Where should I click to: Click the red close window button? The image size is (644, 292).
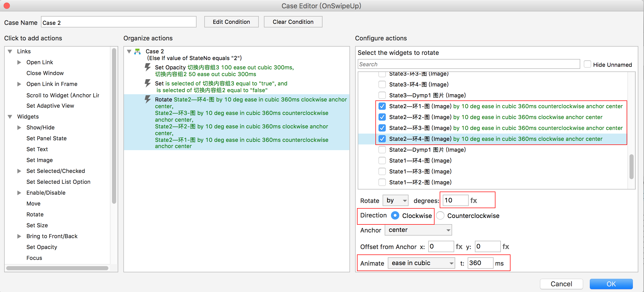click(7, 6)
